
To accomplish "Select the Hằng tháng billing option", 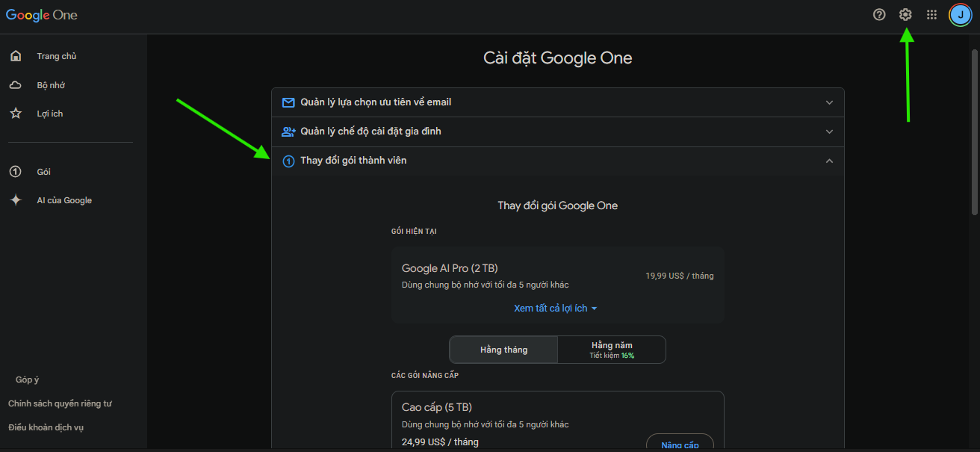I will tap(503, 350).
